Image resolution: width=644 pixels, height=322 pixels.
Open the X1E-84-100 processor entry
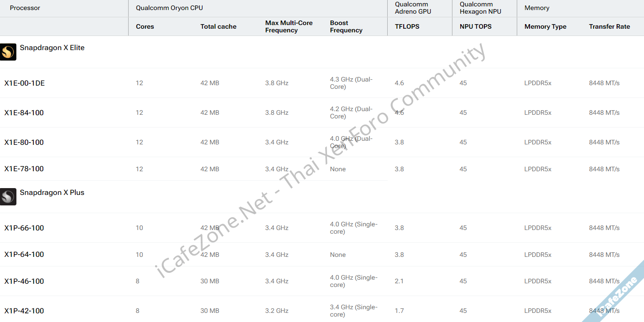(x=24, y=112)
